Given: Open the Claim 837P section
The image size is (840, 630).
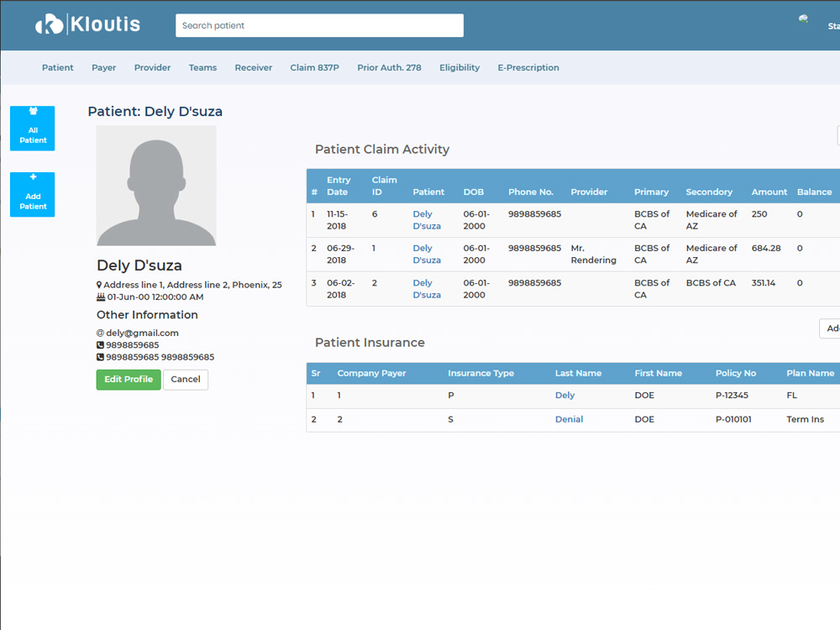Looking at the screenshot, I should coord(314,67).
